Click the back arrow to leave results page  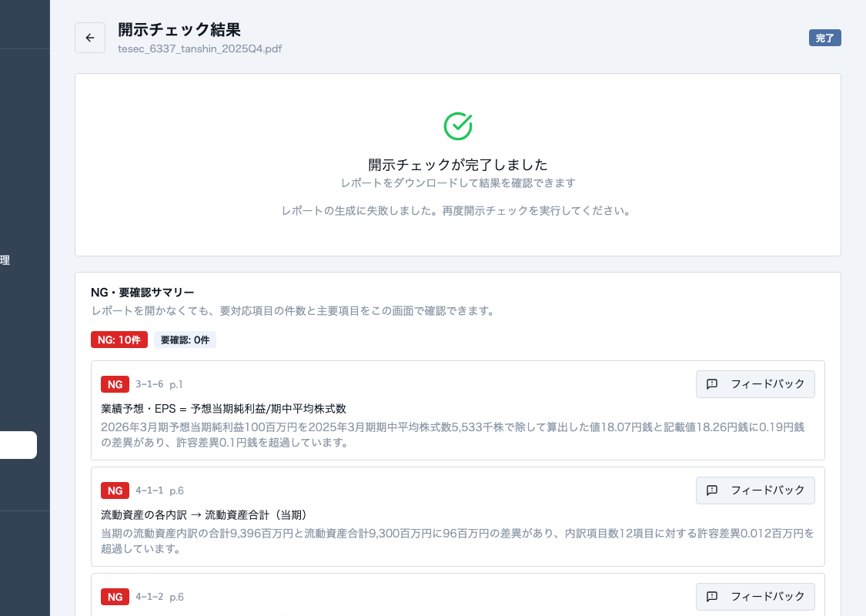[90, 38]
